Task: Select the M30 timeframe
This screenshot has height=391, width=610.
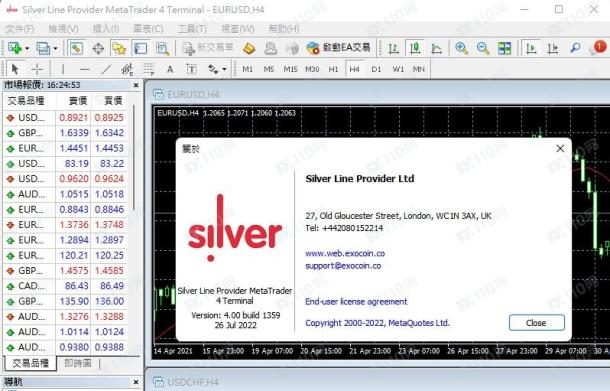Action: [x=312, y=69]
